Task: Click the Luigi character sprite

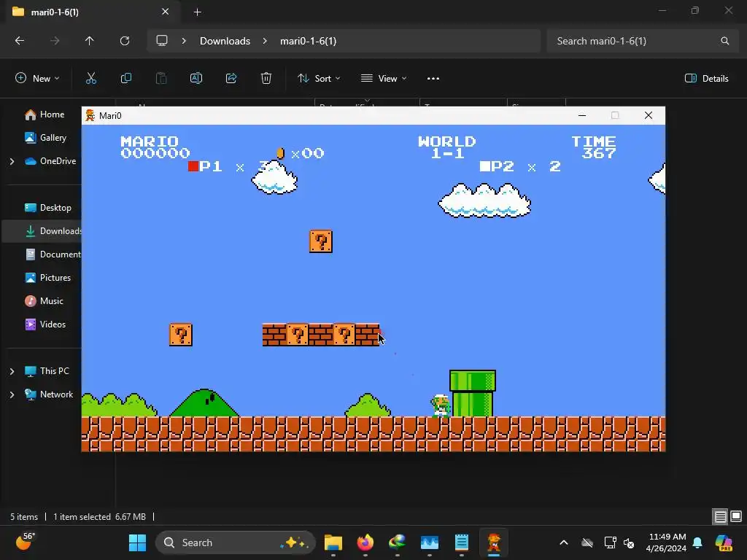Action: 440,405
